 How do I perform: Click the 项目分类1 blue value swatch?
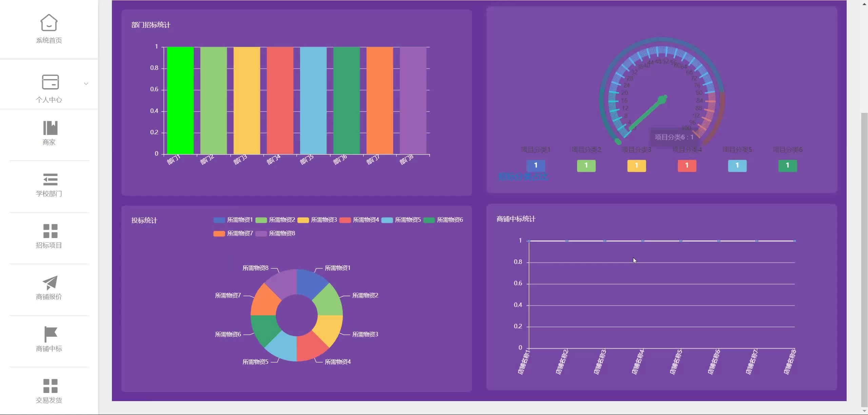coord(536,165)
